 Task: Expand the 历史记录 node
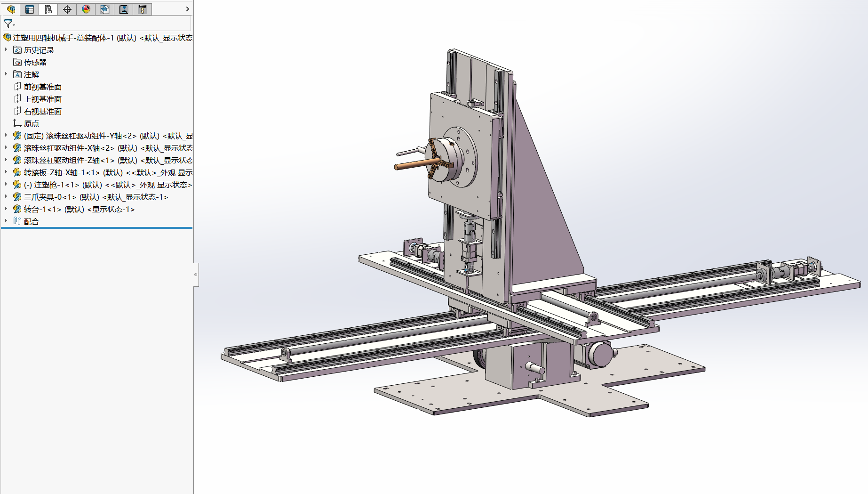(x=6, y=49)
